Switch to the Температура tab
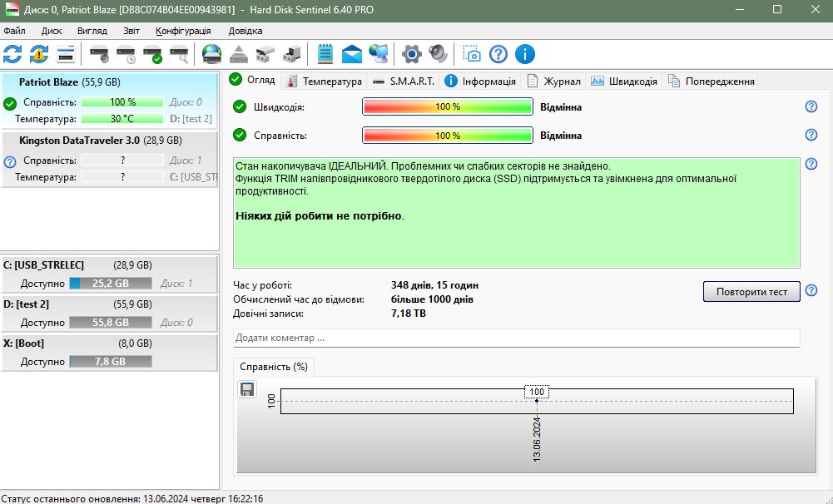The width and height of the screenshot is (833, 504). click(x=324, y=82)
